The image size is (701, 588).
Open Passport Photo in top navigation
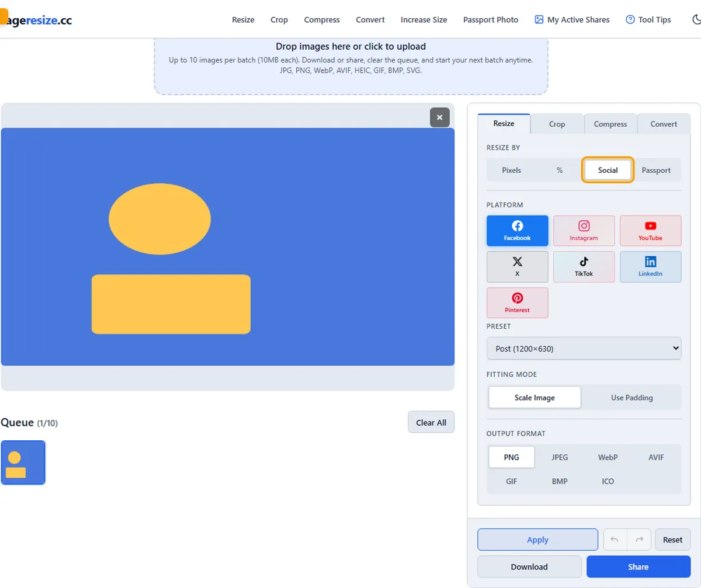pyautogui.click(x=491, y=19)
